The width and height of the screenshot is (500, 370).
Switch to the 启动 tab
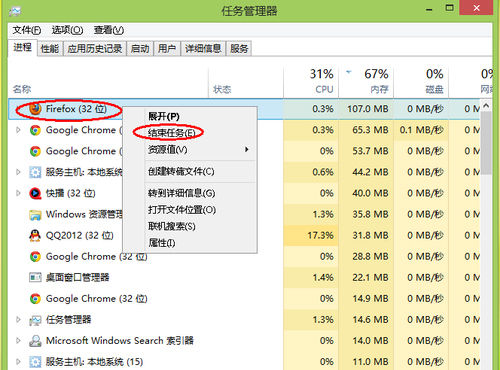tap(140, 49)
